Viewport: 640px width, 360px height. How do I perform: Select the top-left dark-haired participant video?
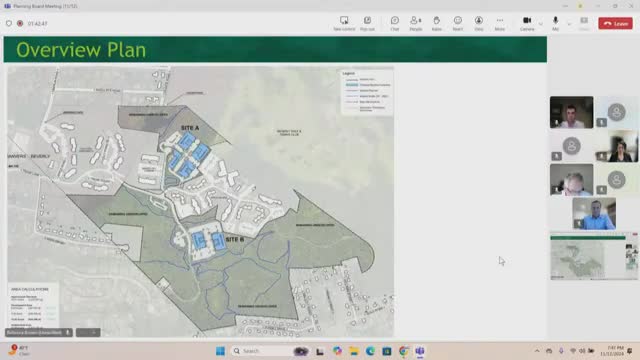click(571, 112)
